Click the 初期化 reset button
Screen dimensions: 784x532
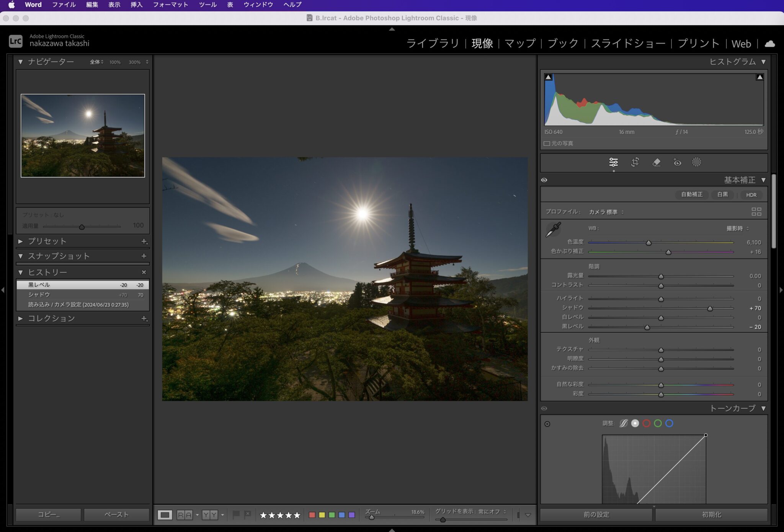click(711, 515)
